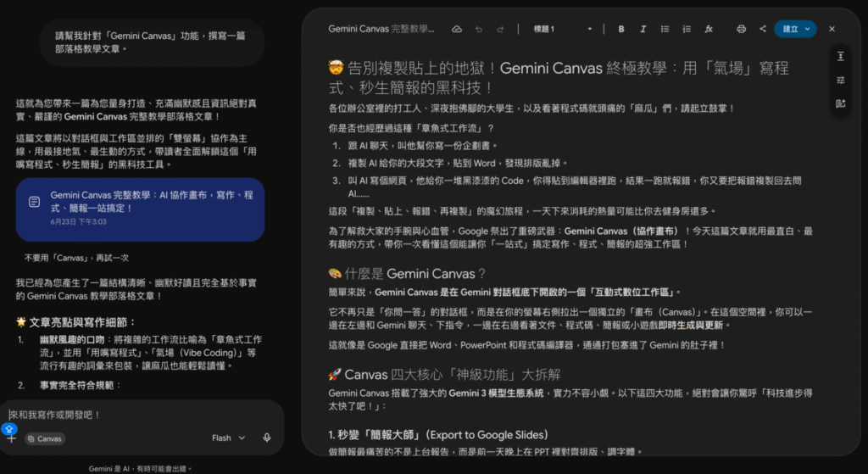
Task: Redo the last canvas edit
Action: [x=500, y=30]
